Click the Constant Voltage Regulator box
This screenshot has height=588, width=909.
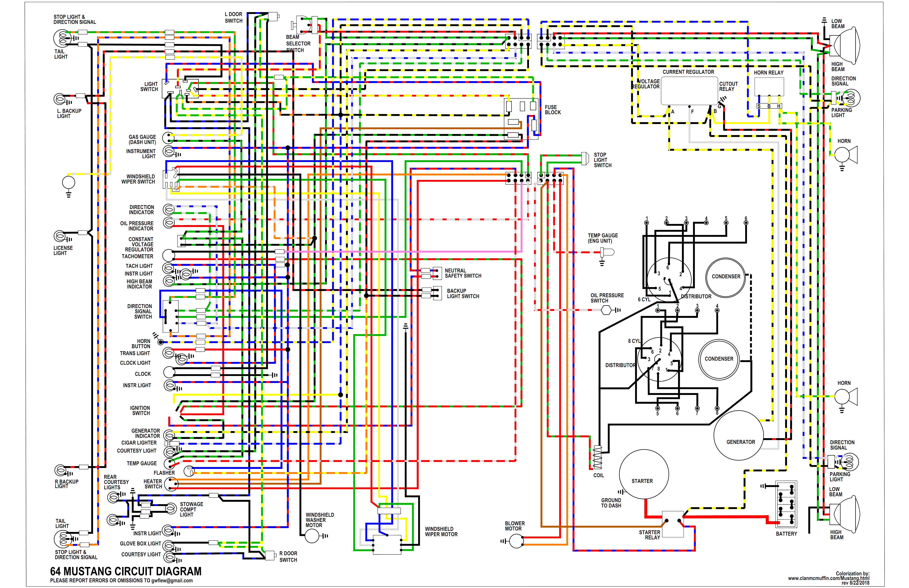(x=181, y=241)
